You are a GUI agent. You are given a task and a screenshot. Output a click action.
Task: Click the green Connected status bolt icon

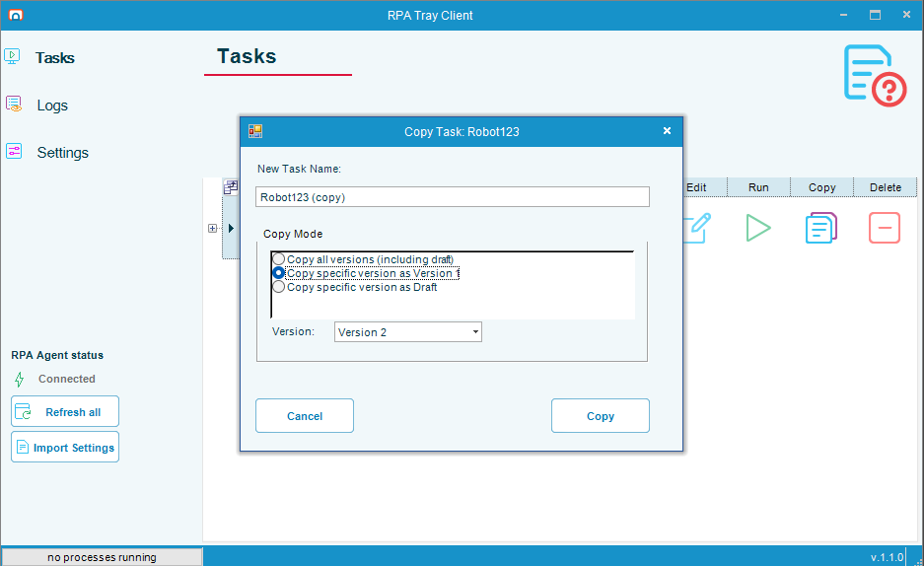tap(20, 380)
